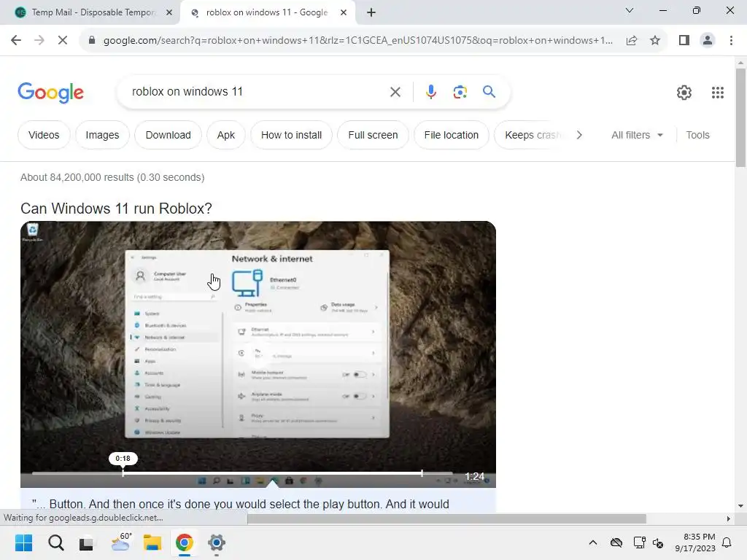Click the horizontal page scrollbar
This screenshot has width=747, height=560.
coord(446,518)
